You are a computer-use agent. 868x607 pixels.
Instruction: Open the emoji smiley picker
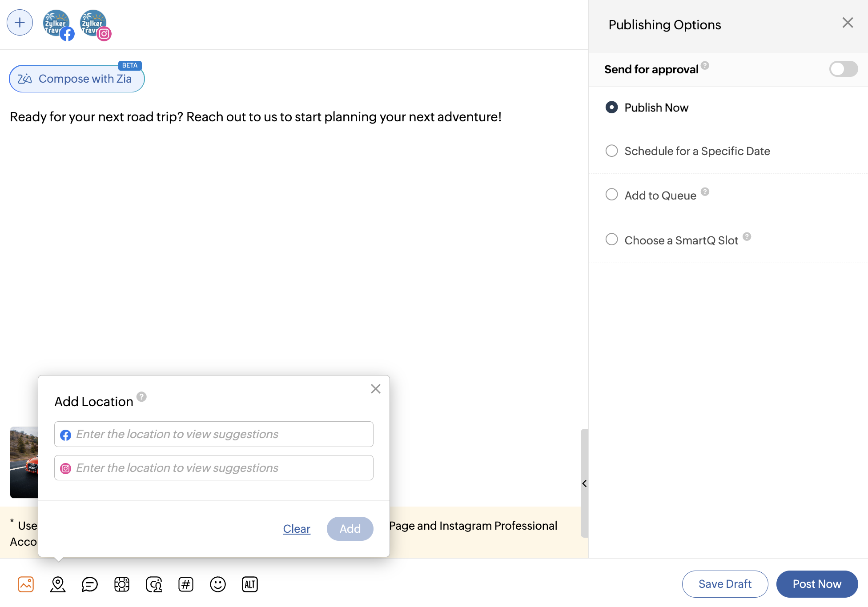218,584
